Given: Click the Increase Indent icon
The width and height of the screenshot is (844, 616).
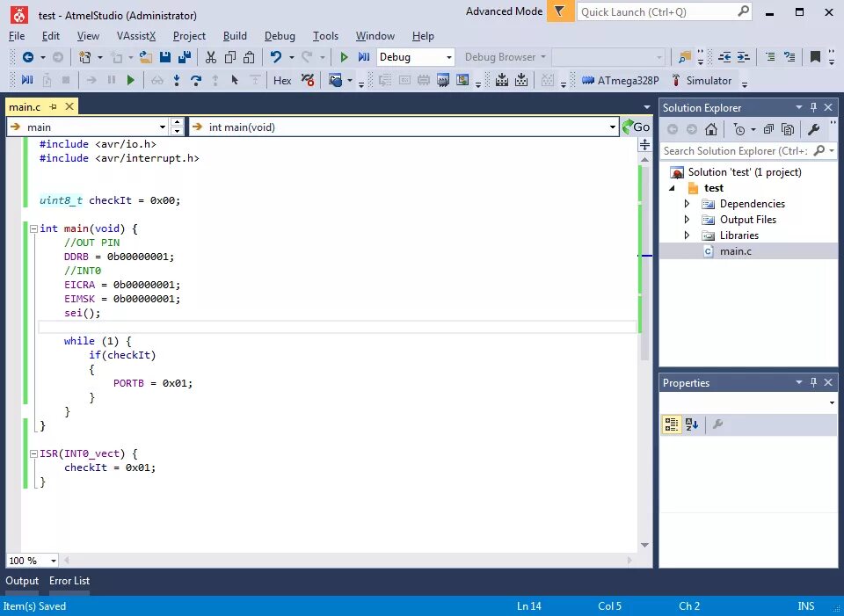Looking at the screenshot, I should tap(744, 57).
